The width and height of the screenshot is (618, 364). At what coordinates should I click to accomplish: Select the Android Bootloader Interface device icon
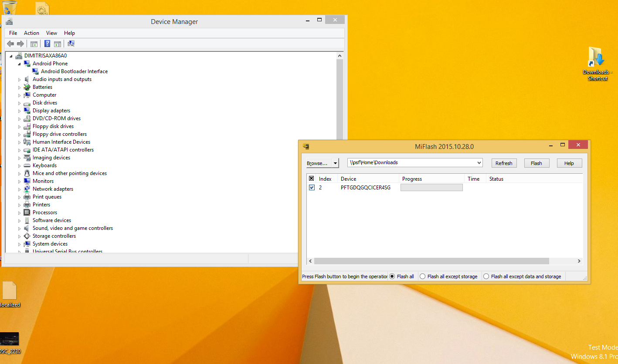(35, 71)
